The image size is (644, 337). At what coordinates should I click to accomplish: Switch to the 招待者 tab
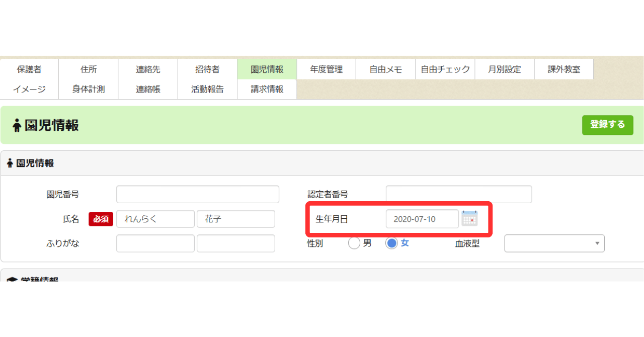[207, 69]
